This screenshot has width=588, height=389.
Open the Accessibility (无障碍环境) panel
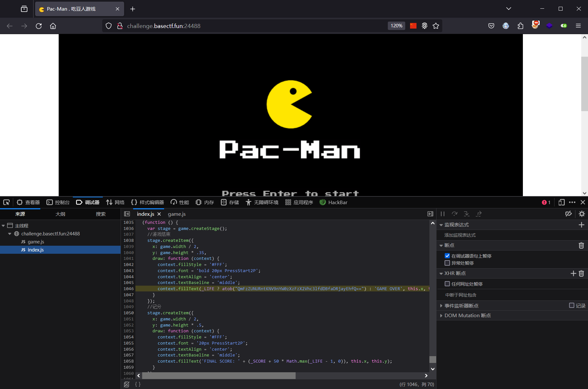click(x=262, y=202)
